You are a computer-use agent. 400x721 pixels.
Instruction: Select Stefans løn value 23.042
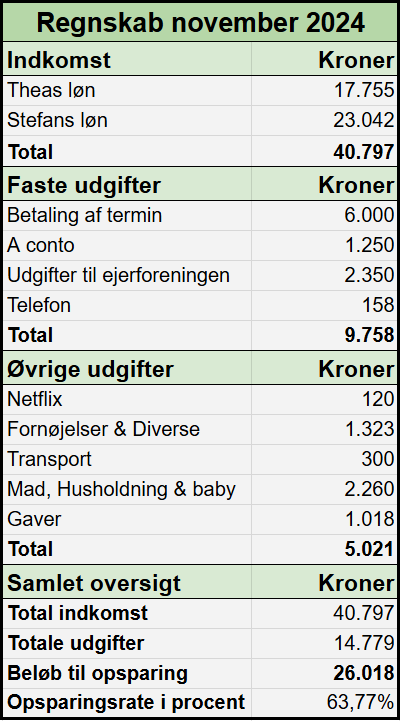pyautogui.click(x=324, y=120)
